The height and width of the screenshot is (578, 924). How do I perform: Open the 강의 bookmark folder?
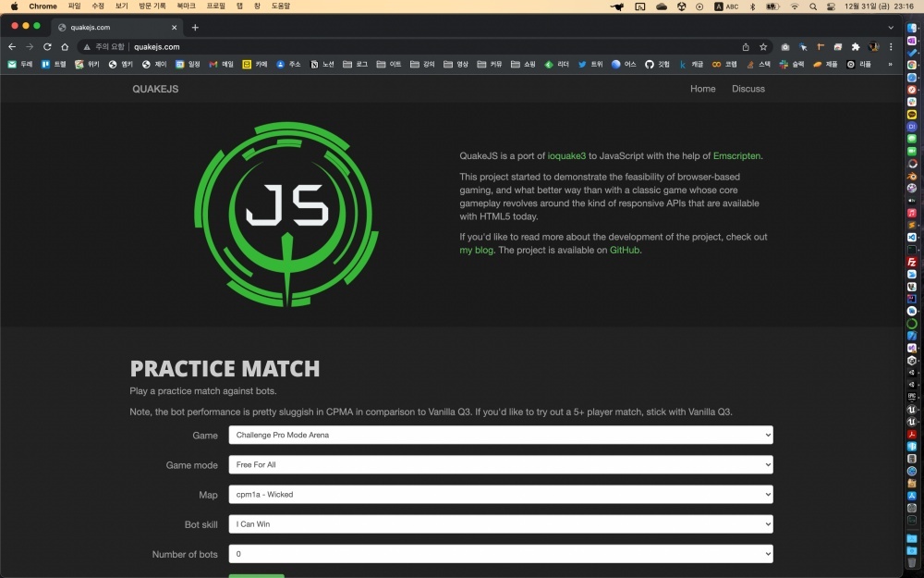422,65
